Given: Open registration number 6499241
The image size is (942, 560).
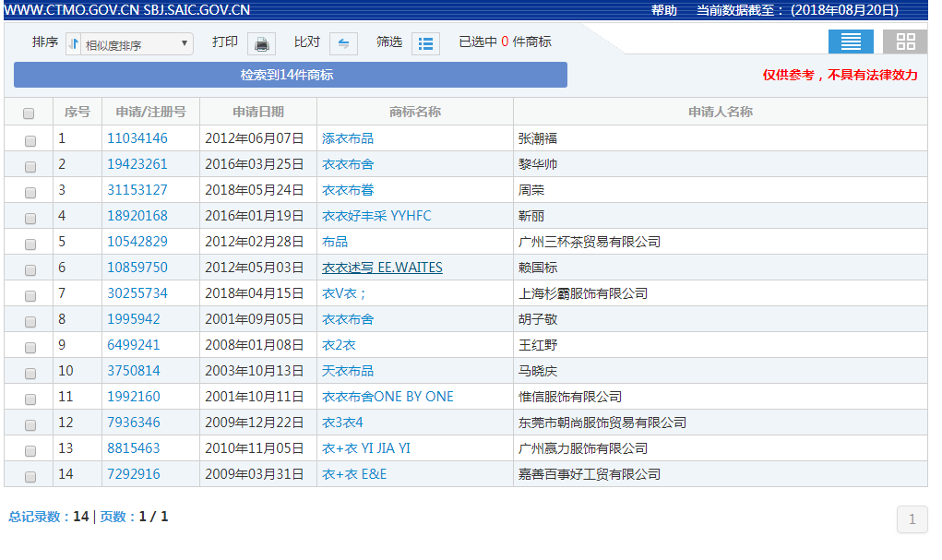Looking at the screenshot, I should click(134, 345).
